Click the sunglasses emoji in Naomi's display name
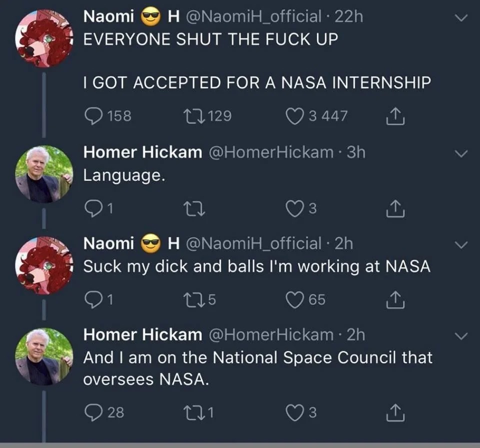This screenshot has width=480, height=448. [x=150, y=16]
